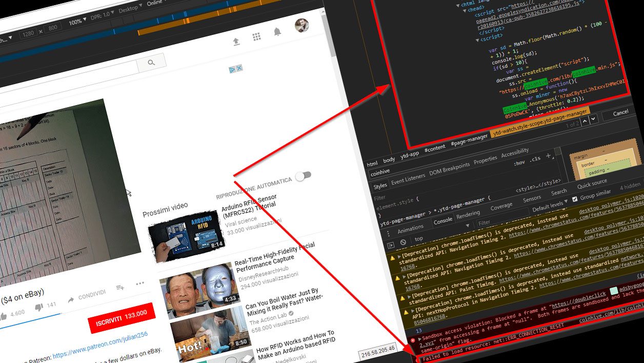Switch to the Console drawer tab
Image resolution: width=644 pixels, height=363 pixels.
tap(443, 220)
